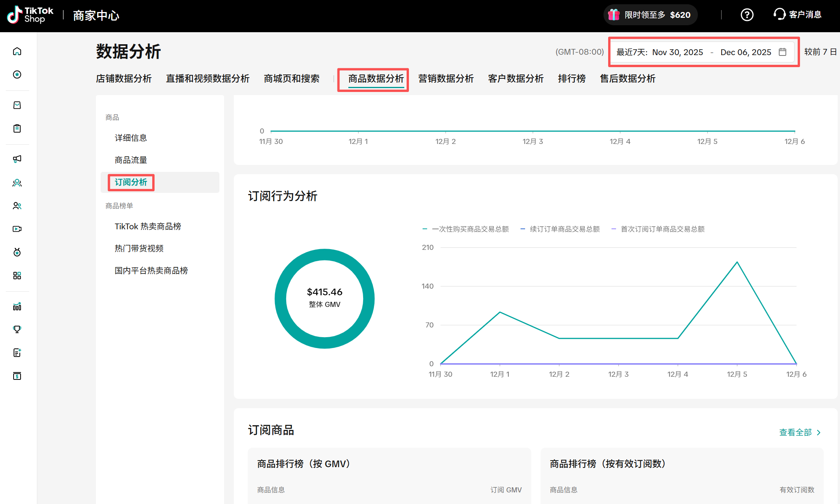Switch to 营销数据分析 tab
Viewport: 840px width, 504px height.
click(446, 79)
